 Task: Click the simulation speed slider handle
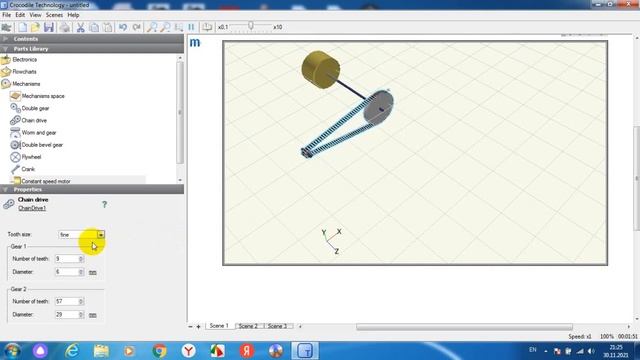tap(251, 26)
